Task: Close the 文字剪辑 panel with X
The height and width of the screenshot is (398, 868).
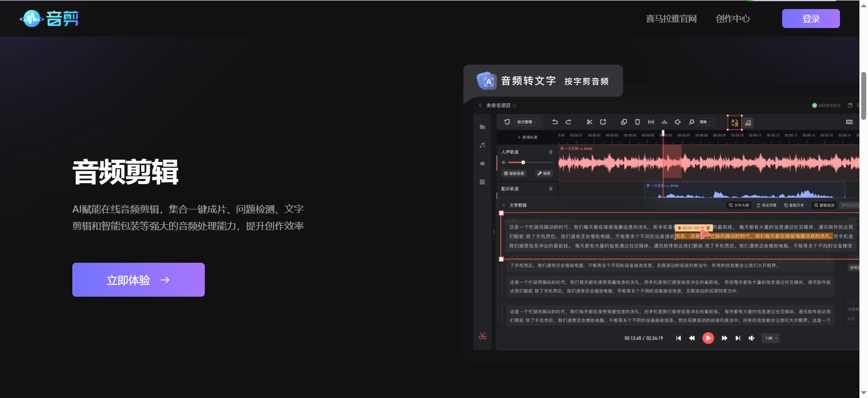Action: coord(504,205)
